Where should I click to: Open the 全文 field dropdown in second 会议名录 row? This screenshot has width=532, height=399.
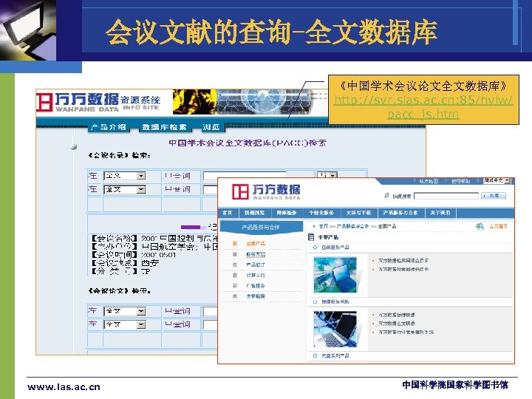(141, 189)
